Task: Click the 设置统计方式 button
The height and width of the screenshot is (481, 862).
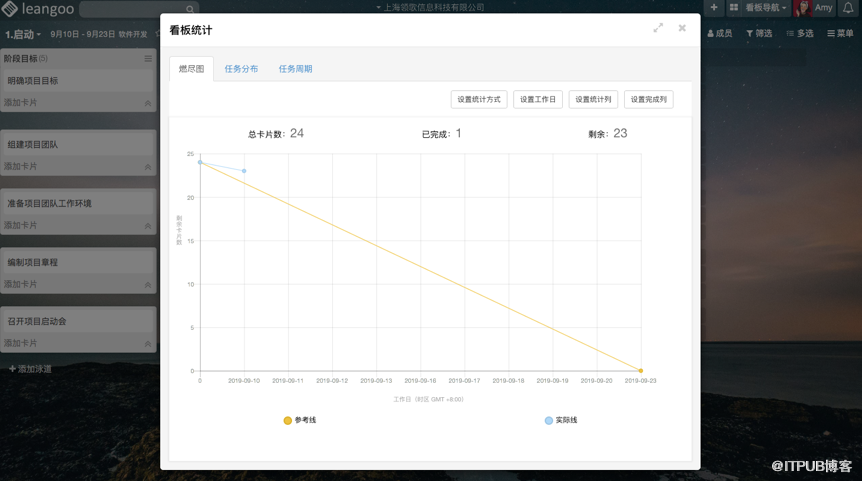Action: 479,100
